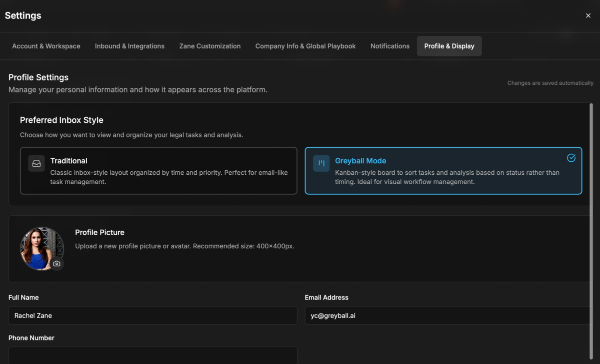
Task: Select the Traditional inbox style option
Action: pyautogui.click(x=158, y=170)
